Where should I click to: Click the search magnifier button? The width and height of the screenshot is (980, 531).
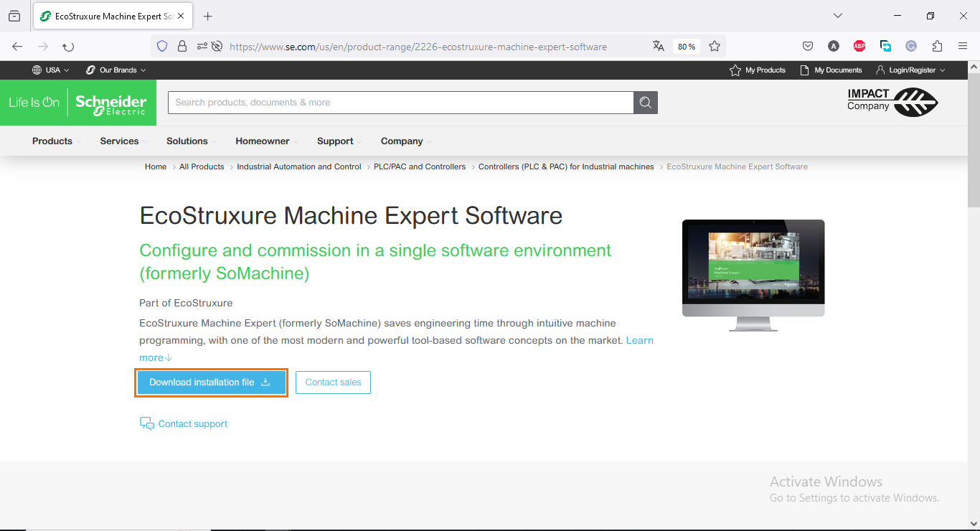pos(646,103)
